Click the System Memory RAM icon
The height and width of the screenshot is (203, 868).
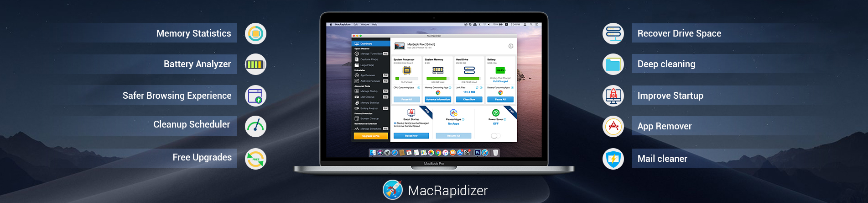(x=438, y=70)
